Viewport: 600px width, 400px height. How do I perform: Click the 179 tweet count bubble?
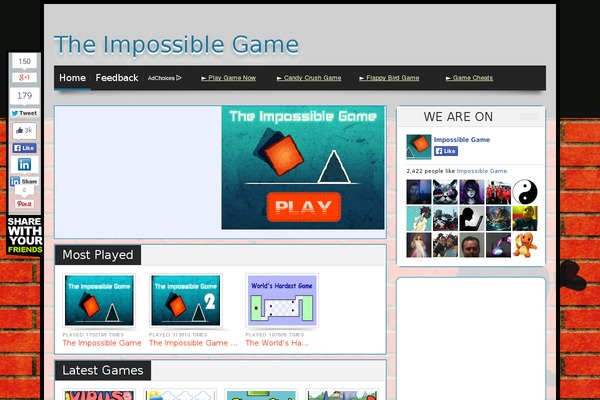[24, 96]
